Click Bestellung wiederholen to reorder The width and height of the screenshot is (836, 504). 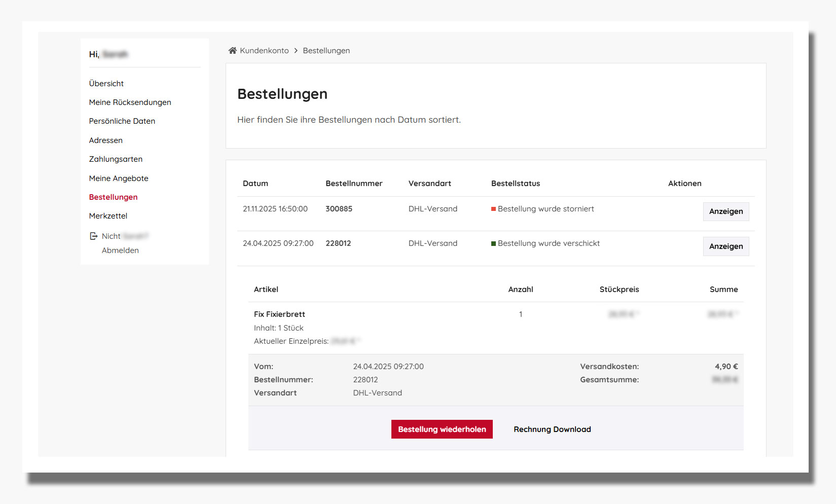tap(441, 429)
